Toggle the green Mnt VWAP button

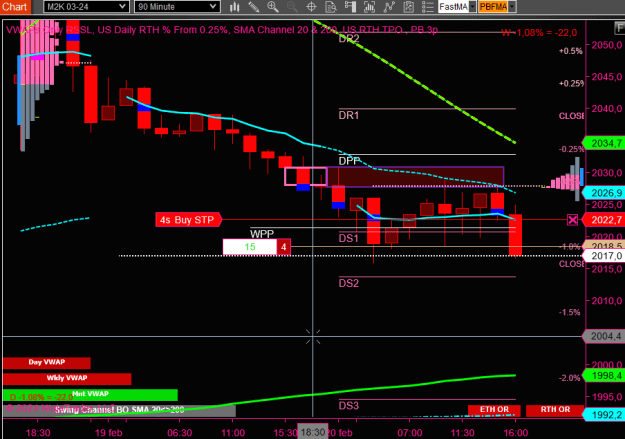[x=90, y=394]
